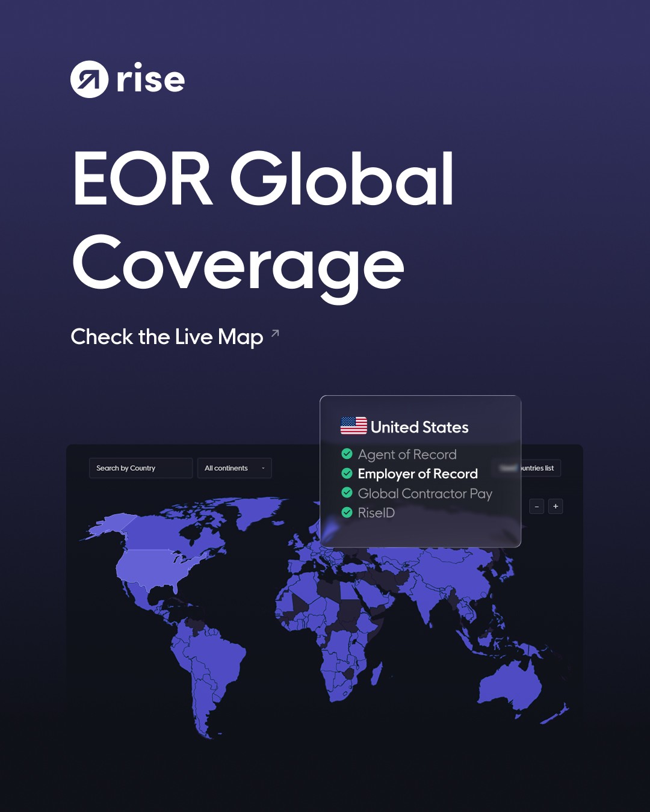Focus the Search by Country field
The height and width of the screenshot is (812, 650).
click(141, 468)
